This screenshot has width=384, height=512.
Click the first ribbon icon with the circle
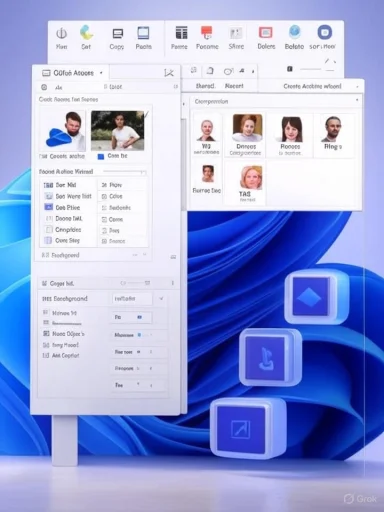tap(62, 34)
